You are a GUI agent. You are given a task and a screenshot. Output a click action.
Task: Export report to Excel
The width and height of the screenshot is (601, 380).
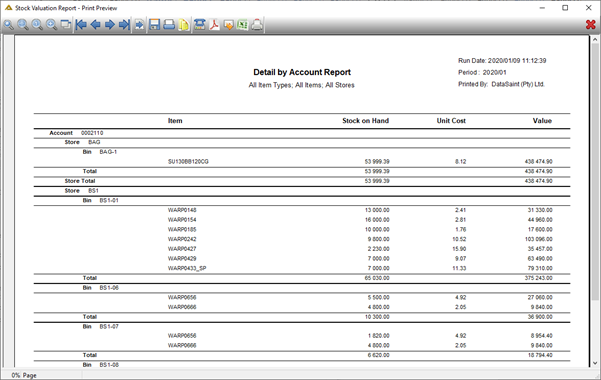click(243, 25)
